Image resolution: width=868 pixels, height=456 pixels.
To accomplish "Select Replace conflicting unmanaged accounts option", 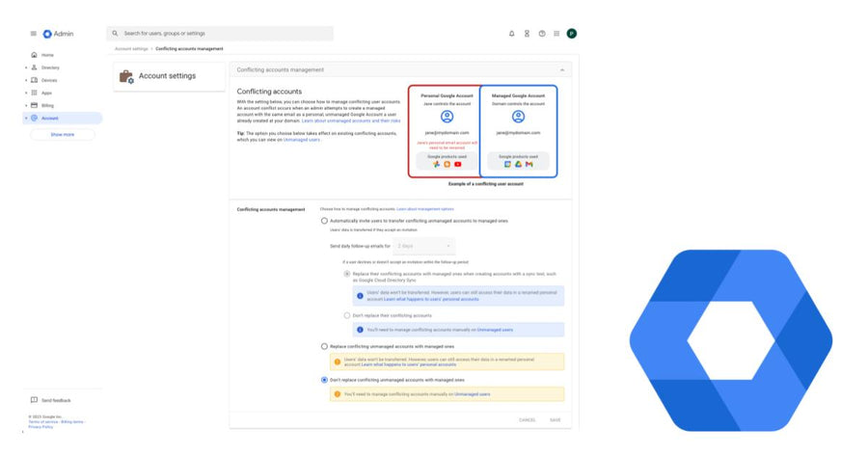I will (324, 346).
